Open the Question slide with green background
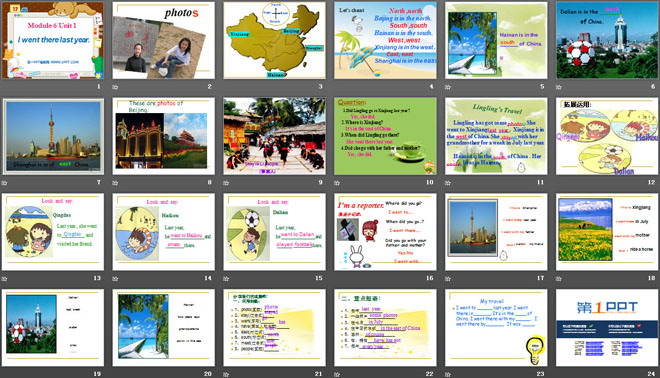660x378 pixels. (385, 136)
